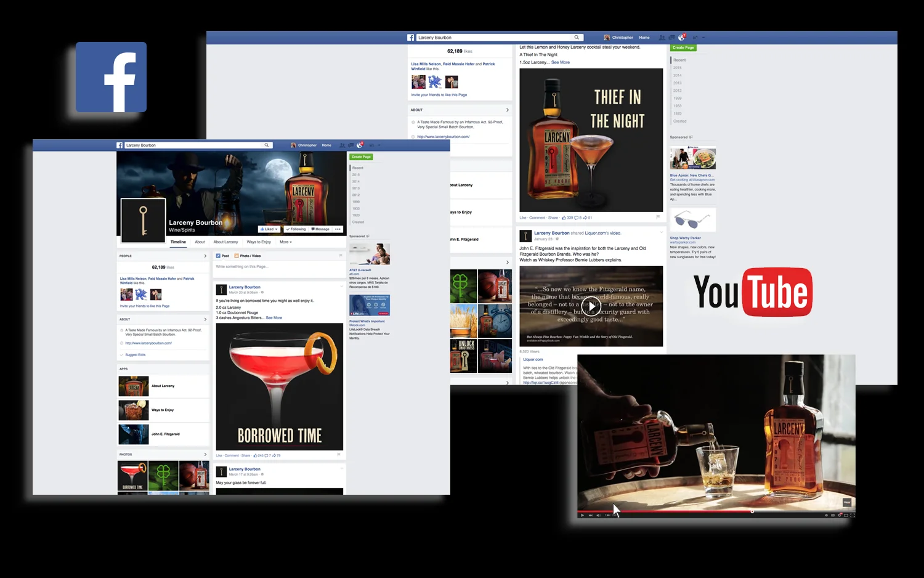This screenshot has width=924, height=578.
Task: Click Christopher's profile avatar in the front window
Action: [293, 145]
